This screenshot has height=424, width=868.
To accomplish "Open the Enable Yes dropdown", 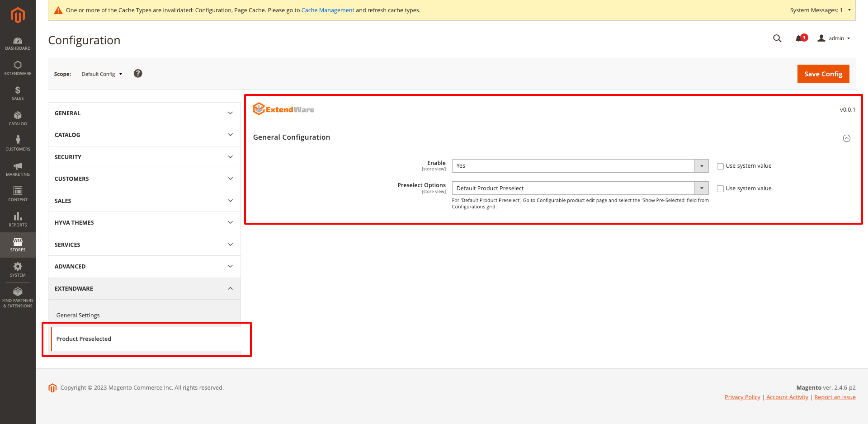I will point(580,166).
